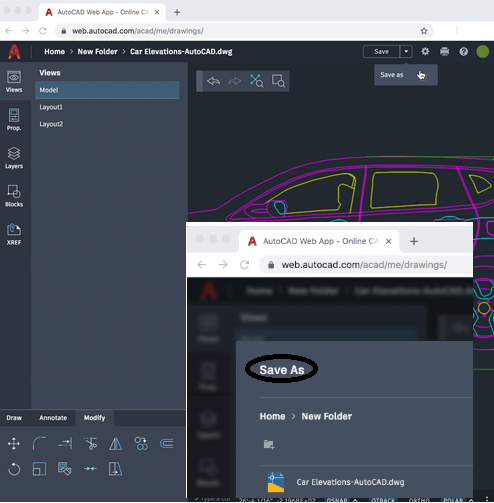Image resolution: width=494 pixels, height=503 pixels.
Task: Select the Extend tool
Action: pos(65,444)
